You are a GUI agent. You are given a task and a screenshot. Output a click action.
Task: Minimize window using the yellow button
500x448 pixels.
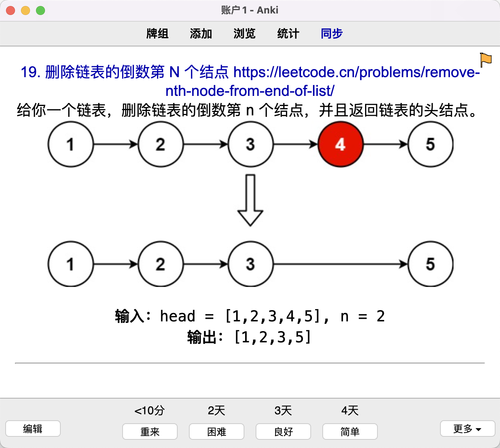[x=25, y=10]
